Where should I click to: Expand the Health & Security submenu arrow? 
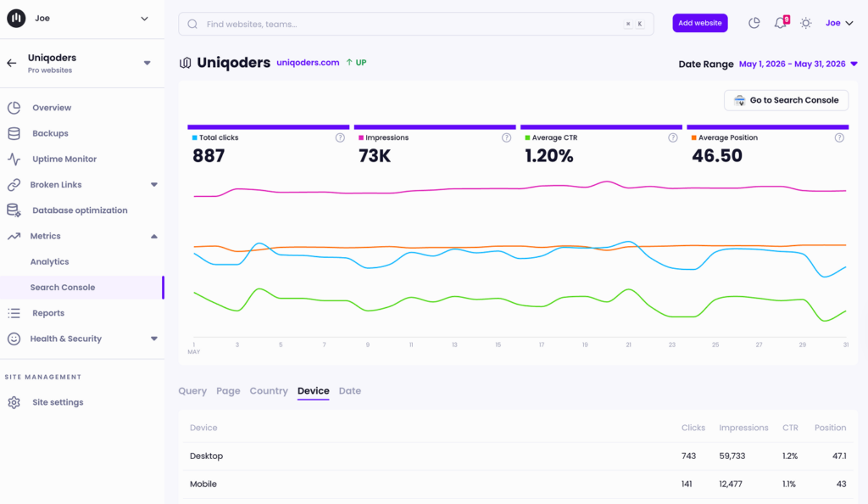(154, 339)
